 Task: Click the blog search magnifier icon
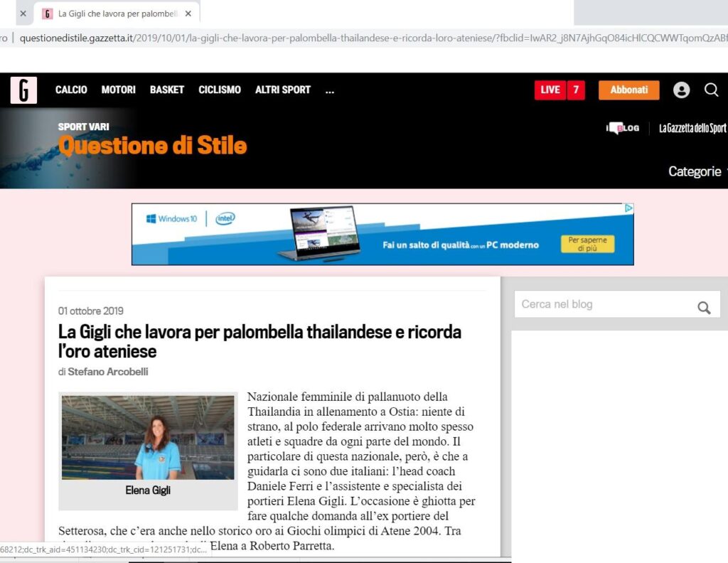click(704, 307)
